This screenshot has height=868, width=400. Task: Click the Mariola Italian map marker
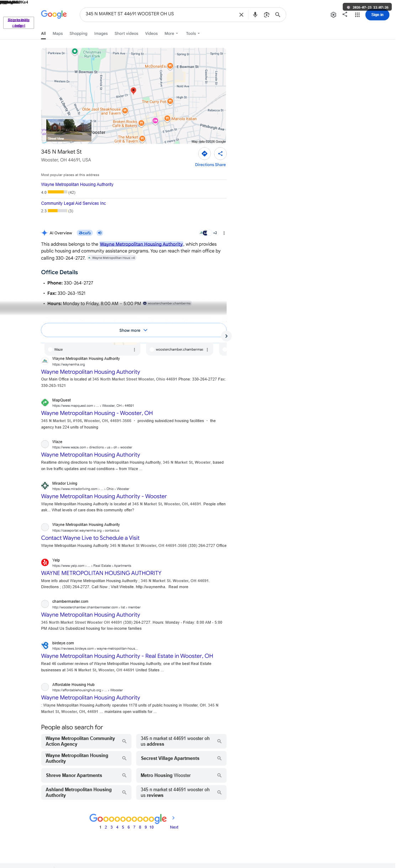click(167, 118)
